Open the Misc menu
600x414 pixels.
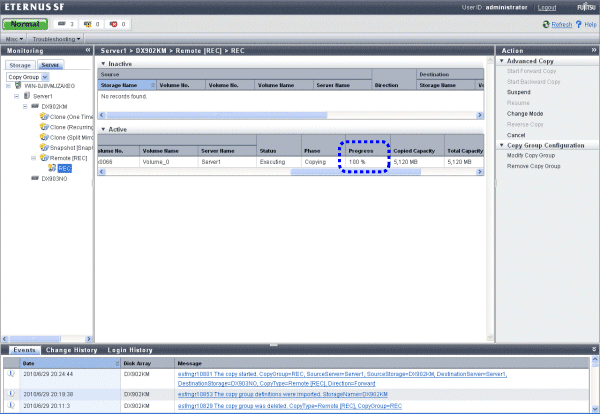[x=14, y=39]
